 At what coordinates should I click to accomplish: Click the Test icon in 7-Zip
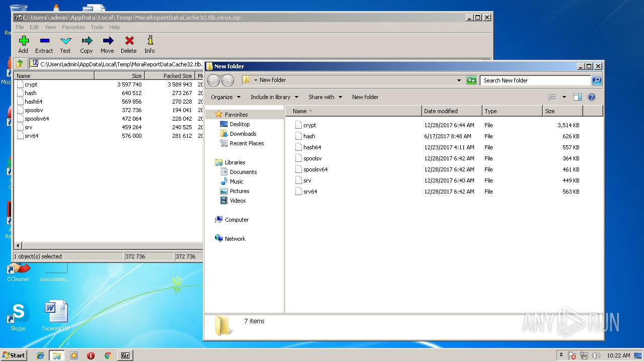click(x=65, y=44)
